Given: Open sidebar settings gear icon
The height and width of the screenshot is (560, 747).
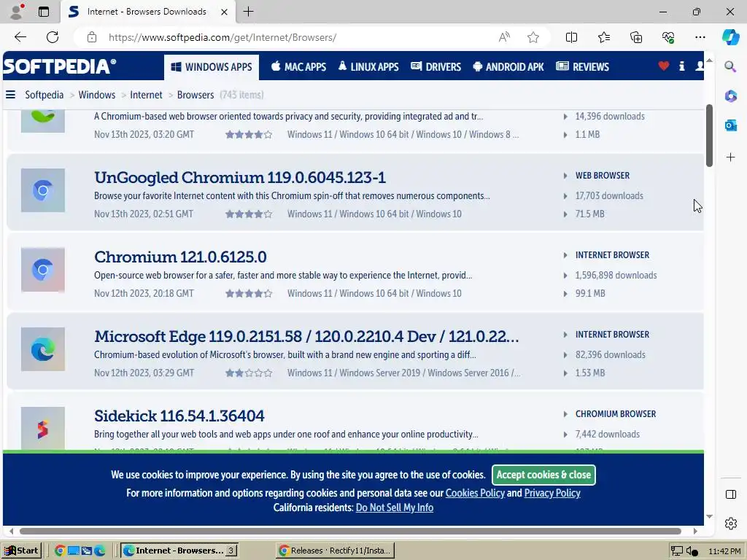Looking at the screenshot, I should pos(730,524).
